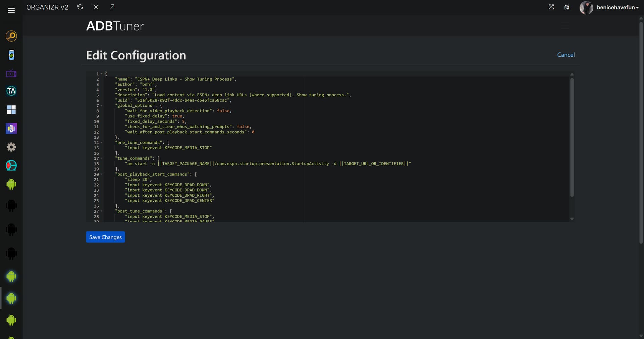The height and width of the screenshot is (339, 644).
Task: Place cursor in the tune_commands am start line
Action: 268,164
